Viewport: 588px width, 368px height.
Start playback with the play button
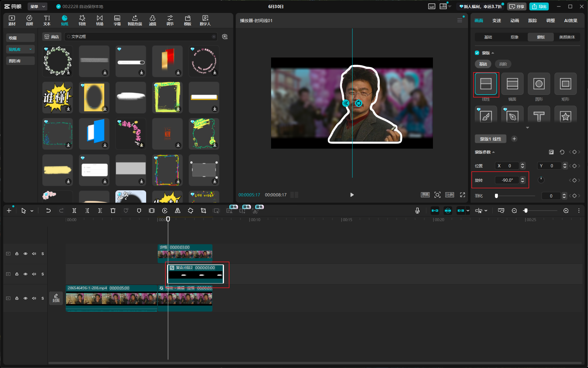pyautogui.click(x=352, y=195)
